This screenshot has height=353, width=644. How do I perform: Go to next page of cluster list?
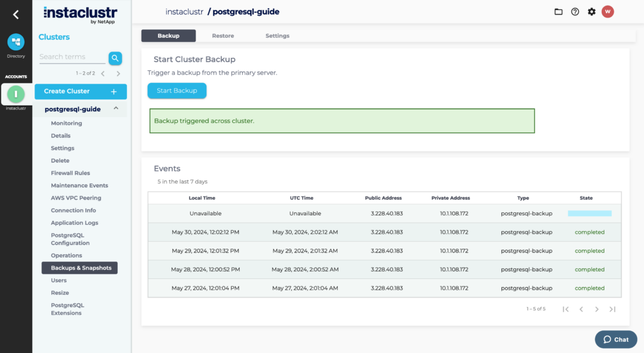click(118, 73)
